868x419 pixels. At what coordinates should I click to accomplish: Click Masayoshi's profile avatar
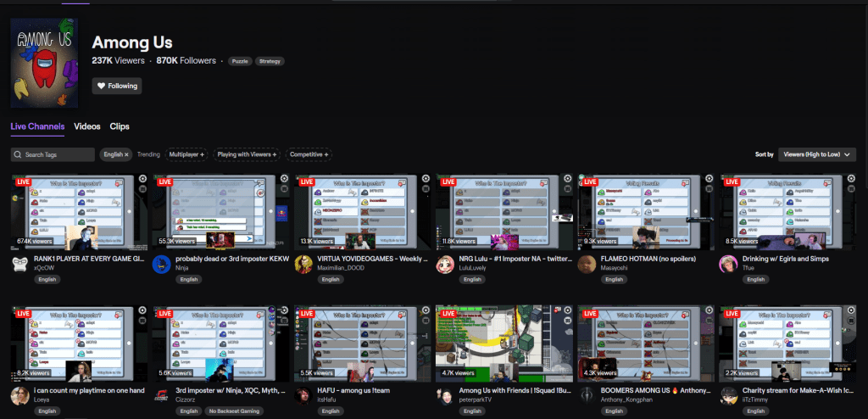587,264
